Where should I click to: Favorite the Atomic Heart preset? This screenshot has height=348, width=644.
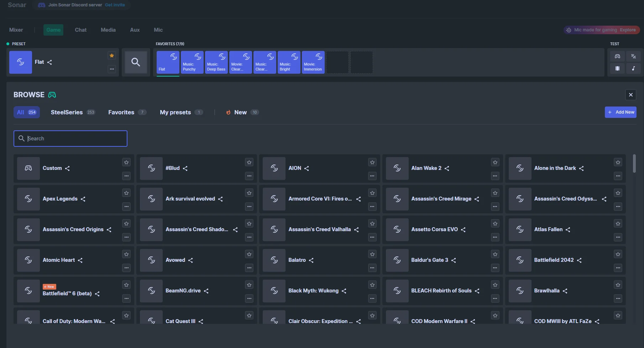(x=126, y=254)
